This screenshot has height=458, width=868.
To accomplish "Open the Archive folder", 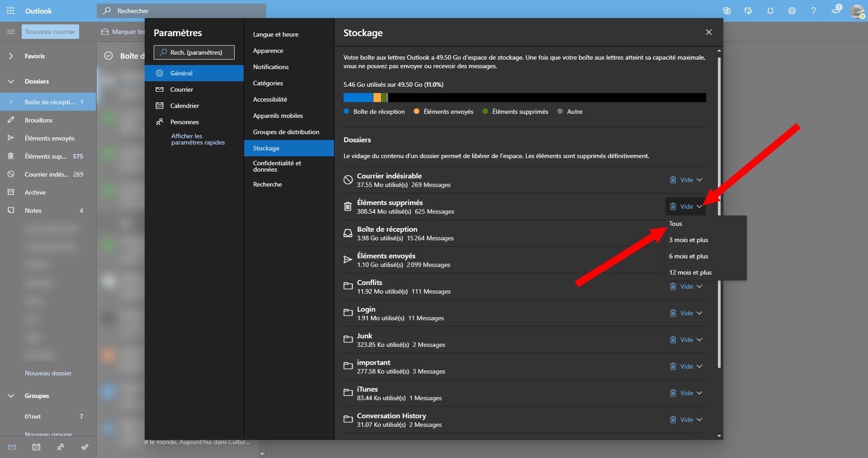I will 48,192.
